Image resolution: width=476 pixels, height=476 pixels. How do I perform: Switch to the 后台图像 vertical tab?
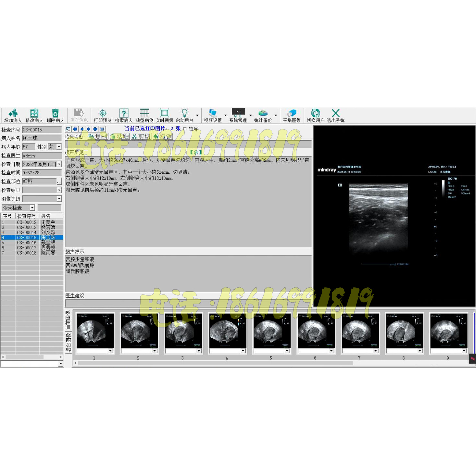[68, 343]
